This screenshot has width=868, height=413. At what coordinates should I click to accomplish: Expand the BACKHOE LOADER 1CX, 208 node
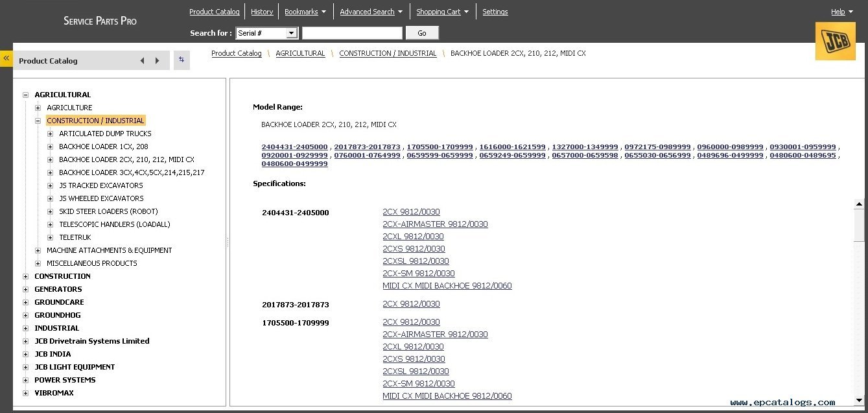point(51,147)
